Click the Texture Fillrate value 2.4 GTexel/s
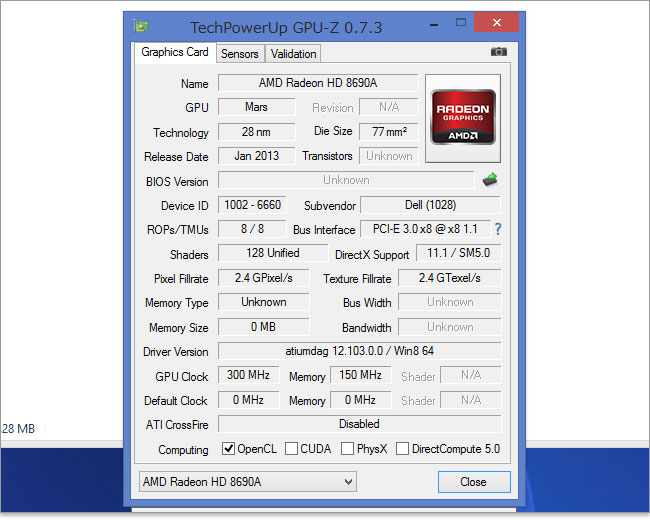 [450, 278]
